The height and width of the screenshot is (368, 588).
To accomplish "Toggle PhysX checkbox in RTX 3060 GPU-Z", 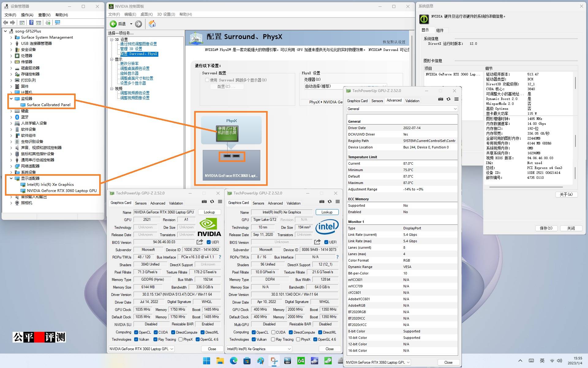I will (x=181, y=339).
